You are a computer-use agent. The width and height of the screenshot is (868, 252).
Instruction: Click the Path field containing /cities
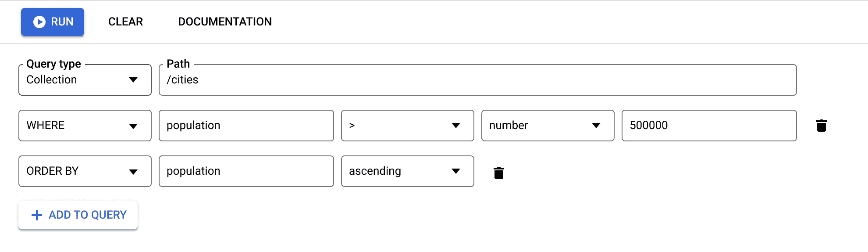pyautogui.click(x=477, y=80)
